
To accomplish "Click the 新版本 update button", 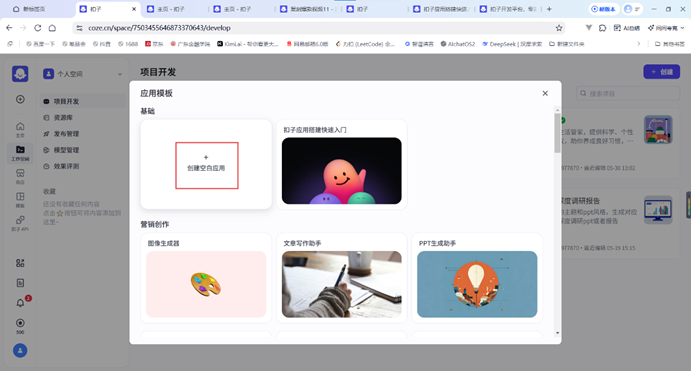I will click(x=603, y=9).
